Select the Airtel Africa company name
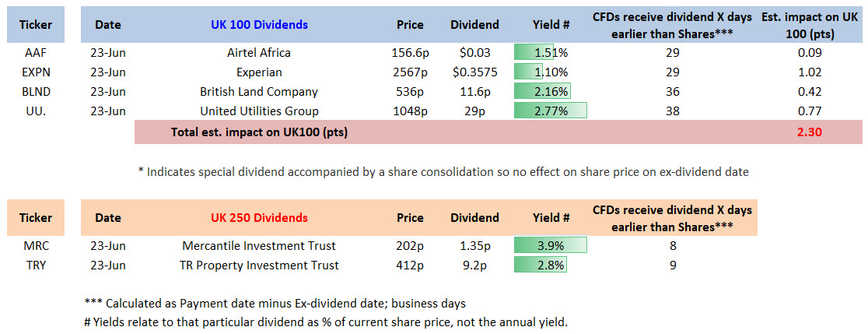868x334 pixels. pos(259,53)
